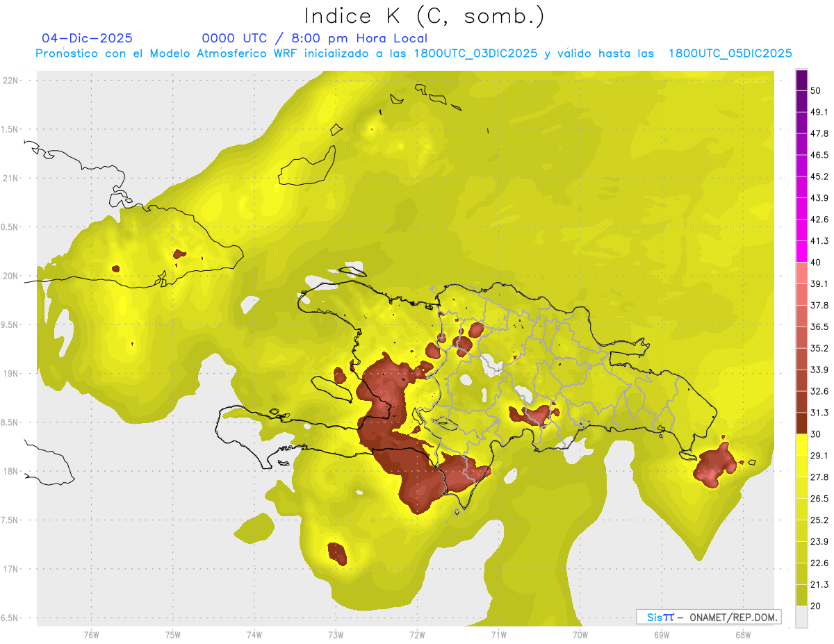Click the colorbar value "36.5"
834x644 pixels.
(819, 327)
